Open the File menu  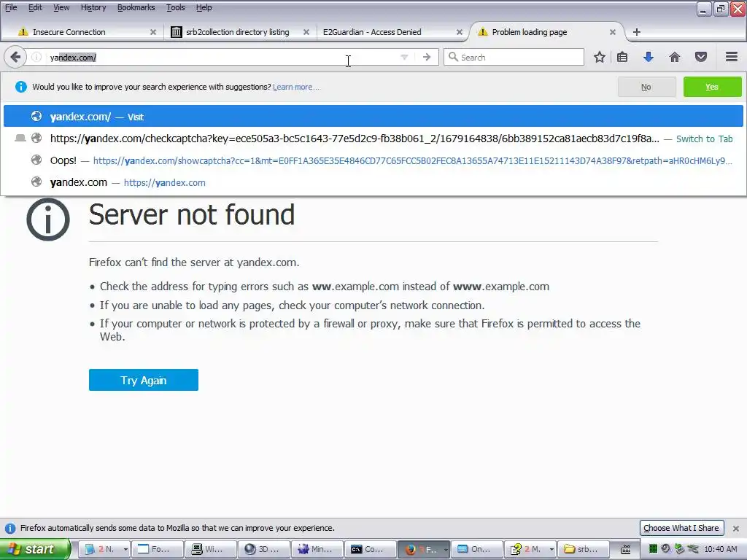[x=10, y=7]
